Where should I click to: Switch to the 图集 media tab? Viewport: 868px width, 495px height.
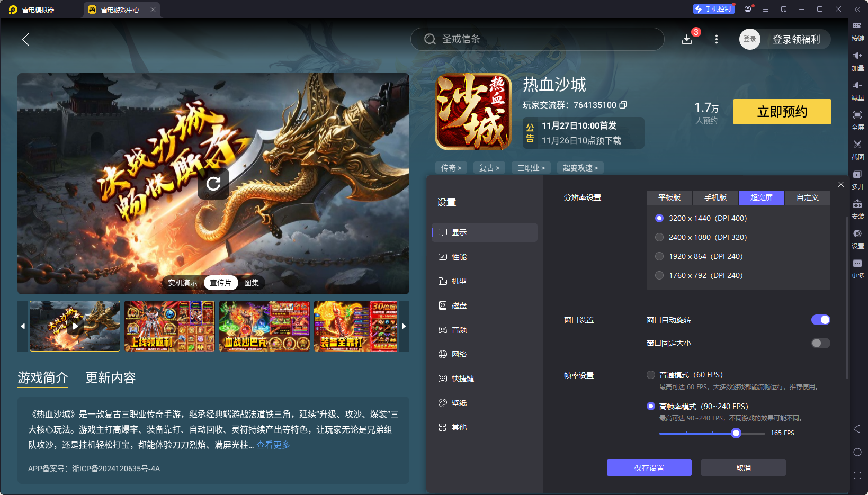pyautogui.click(x=251, y=283)
